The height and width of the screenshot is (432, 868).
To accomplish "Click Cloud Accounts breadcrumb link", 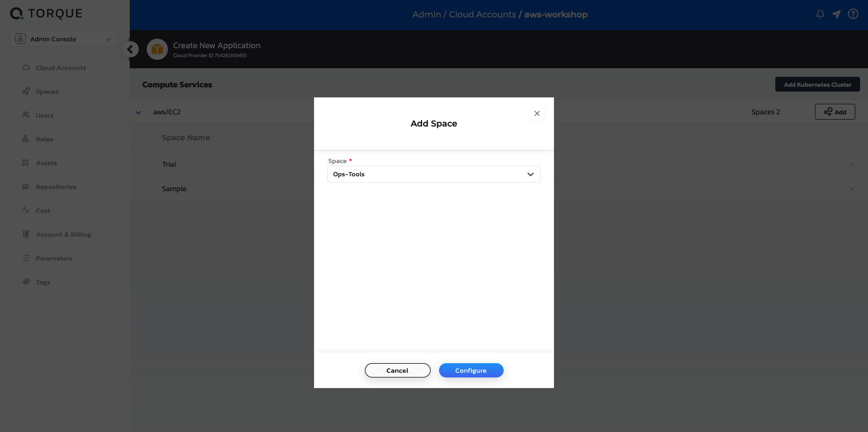I will click(x=482, y=14).
